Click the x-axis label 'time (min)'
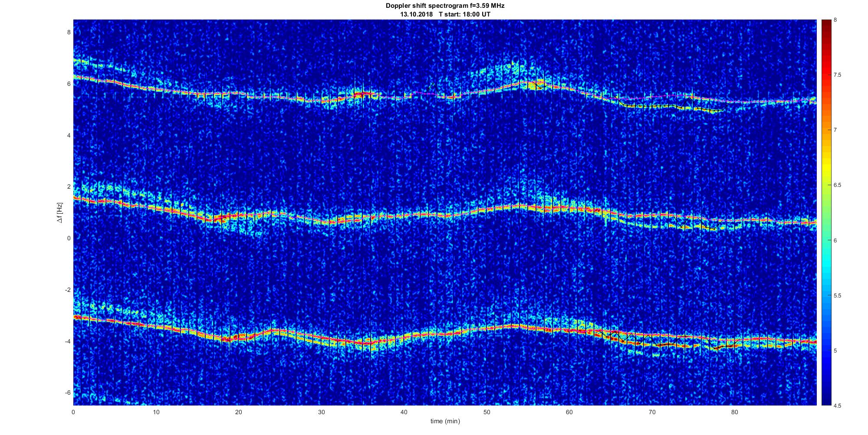Screen dimensions: 868x435 pos(445,421)
